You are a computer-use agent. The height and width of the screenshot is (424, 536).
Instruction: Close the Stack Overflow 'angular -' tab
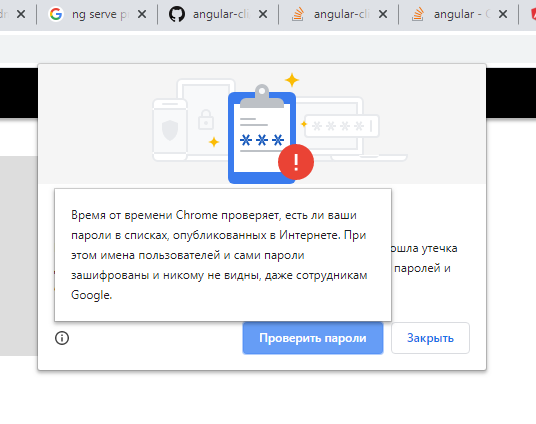pos(503,14)
